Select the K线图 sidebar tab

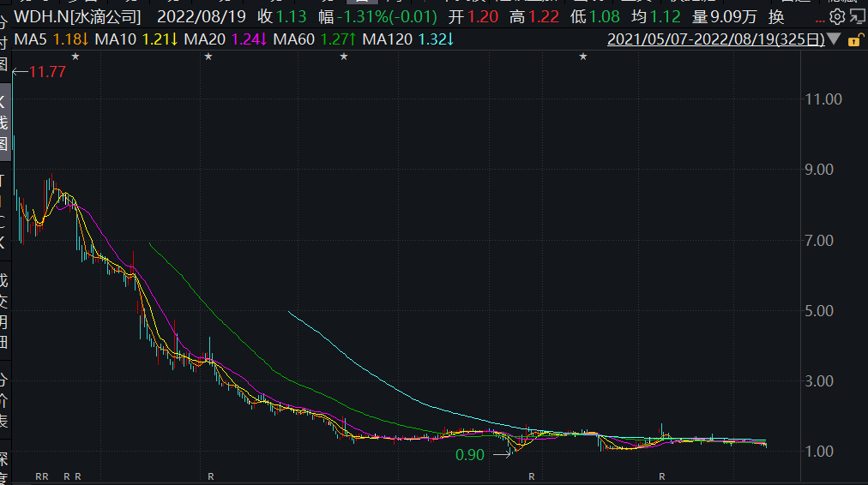tap(4, 122)
